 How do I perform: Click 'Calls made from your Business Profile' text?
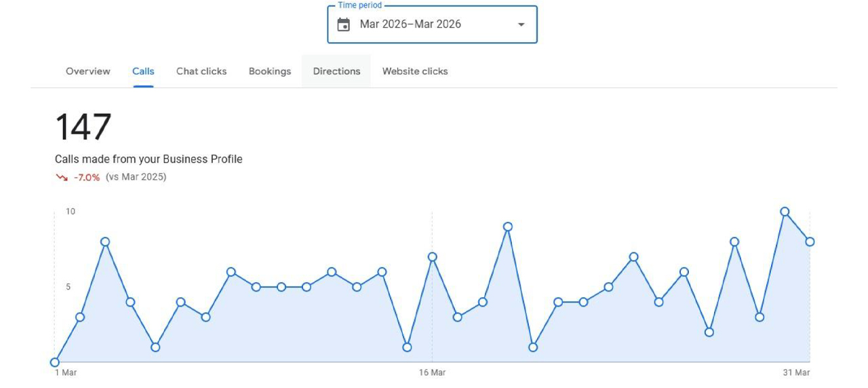(149, 159)
